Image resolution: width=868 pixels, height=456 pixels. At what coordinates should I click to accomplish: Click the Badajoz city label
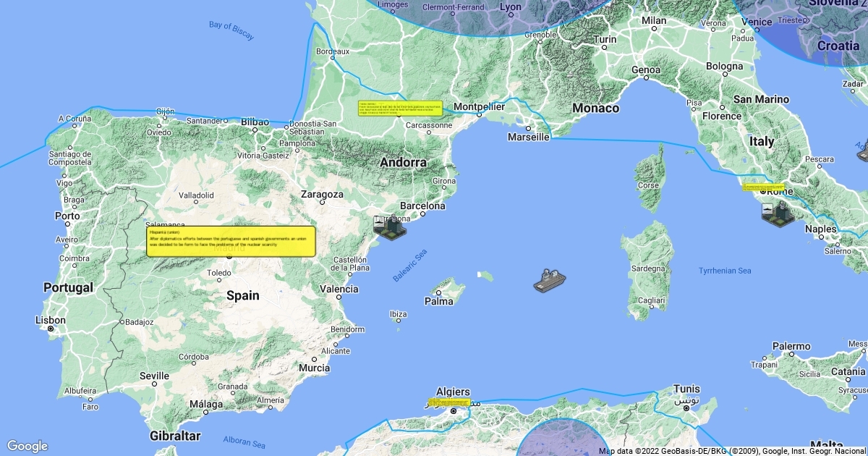pos(139,322)
